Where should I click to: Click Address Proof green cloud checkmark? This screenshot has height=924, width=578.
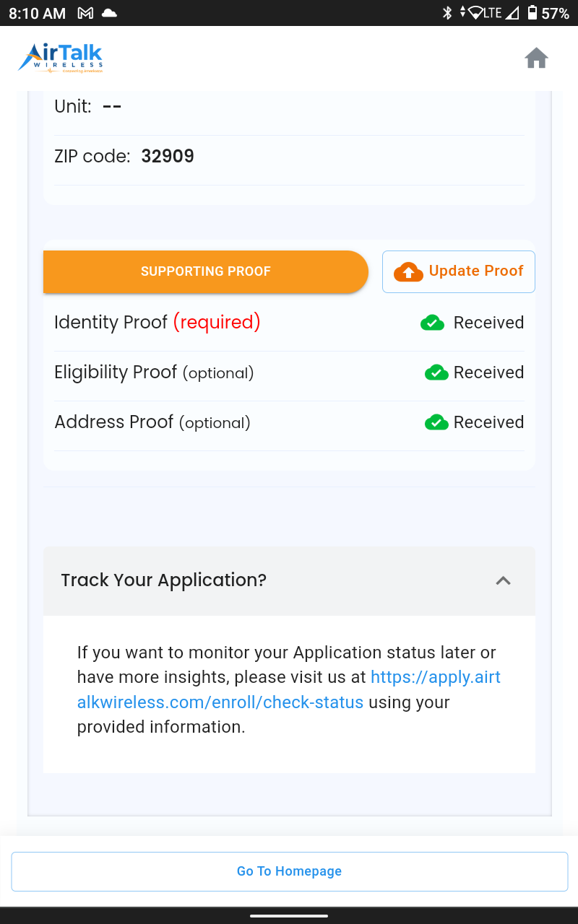pyautogui.click(x=436, y=422)
